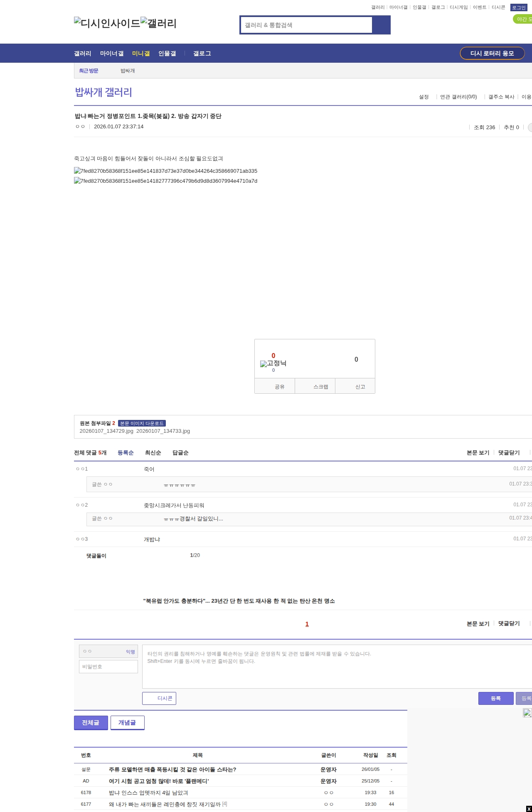This screenshot has width=532, height=812.
Task: Expand the 연관 갤러리(0/0) list
Action: click(x=458, y=97)
